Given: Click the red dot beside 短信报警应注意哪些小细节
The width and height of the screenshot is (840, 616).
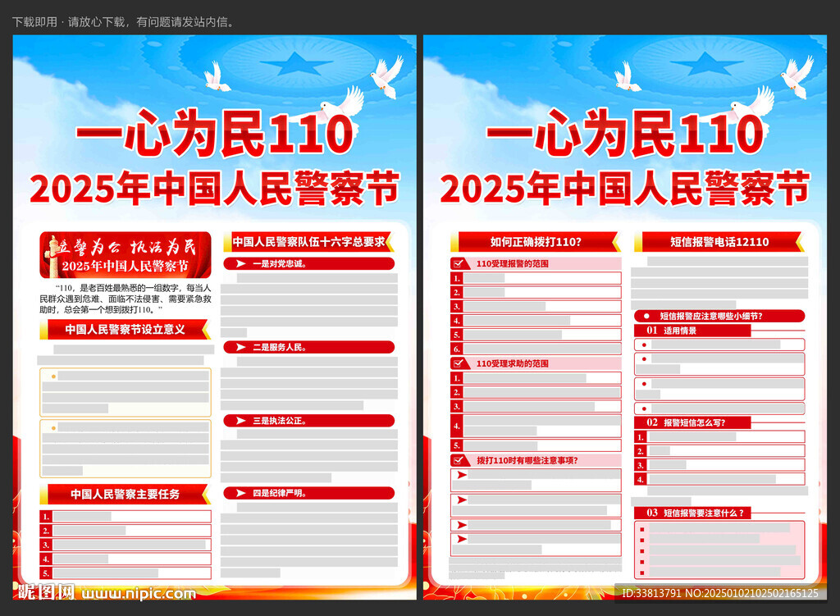Looking at the screenshot, I should coord(646,316).
